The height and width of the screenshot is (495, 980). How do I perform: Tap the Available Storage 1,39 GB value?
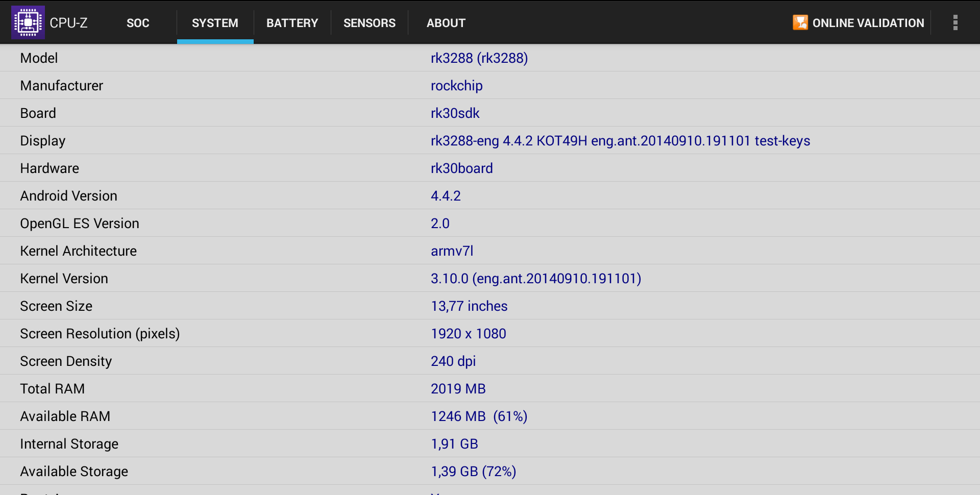(x=473, y=472)
